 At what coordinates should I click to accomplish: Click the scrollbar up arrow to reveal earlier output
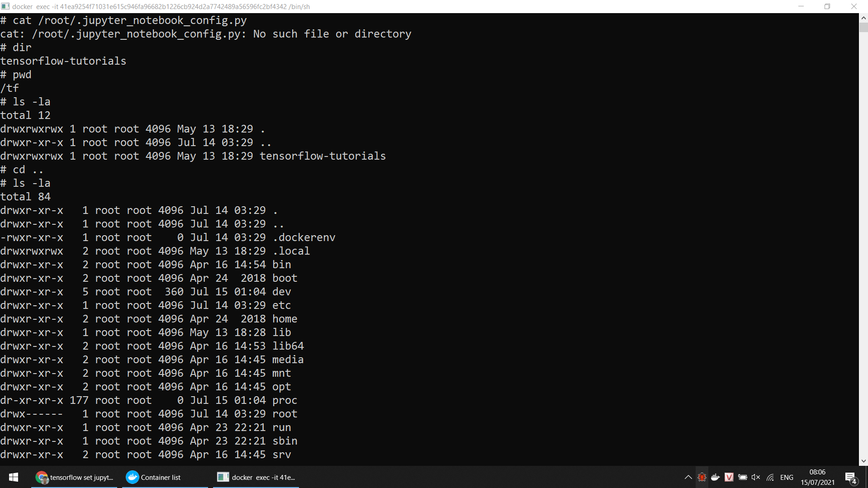[863, 19]
